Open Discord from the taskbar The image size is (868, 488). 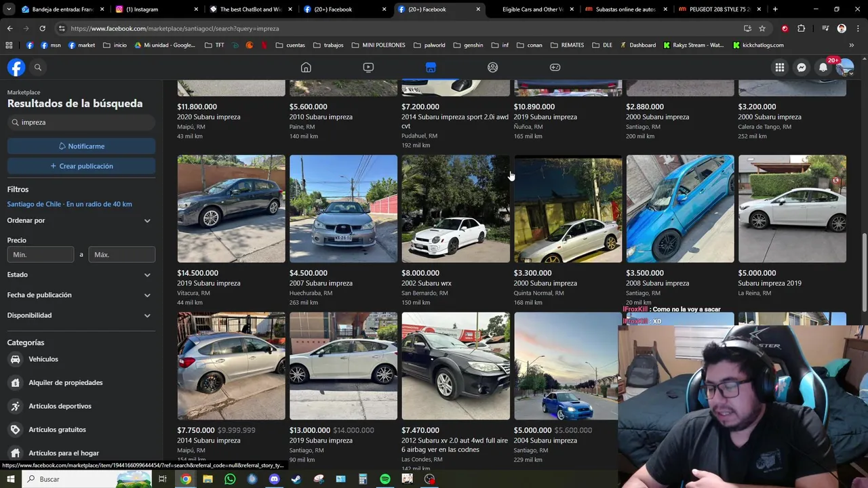tap(274, 479)
